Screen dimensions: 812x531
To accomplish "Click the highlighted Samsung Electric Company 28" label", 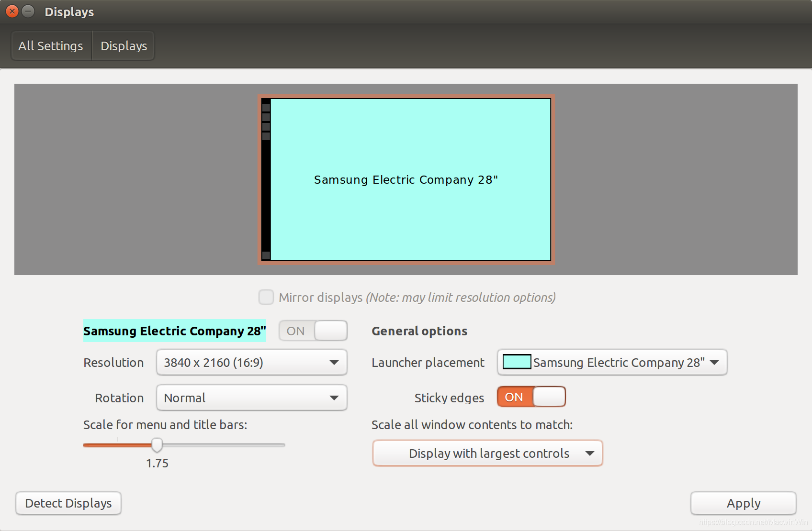I will coord(174,331).
